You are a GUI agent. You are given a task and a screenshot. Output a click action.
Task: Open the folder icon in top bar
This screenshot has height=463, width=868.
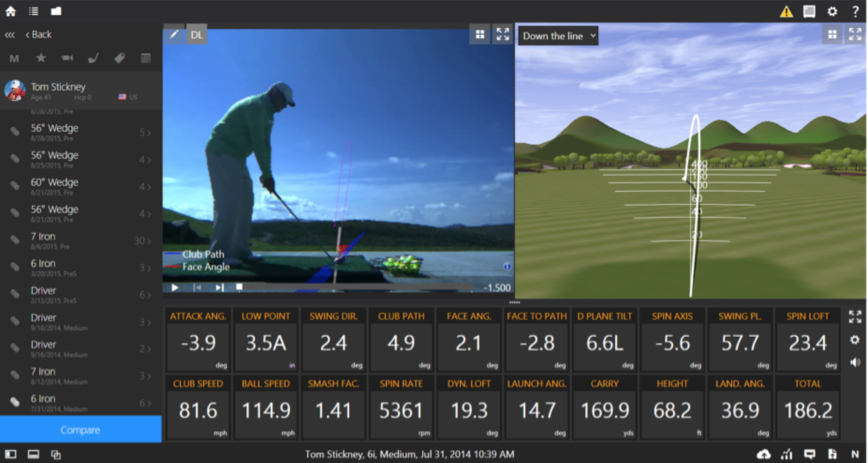point(56,11)
